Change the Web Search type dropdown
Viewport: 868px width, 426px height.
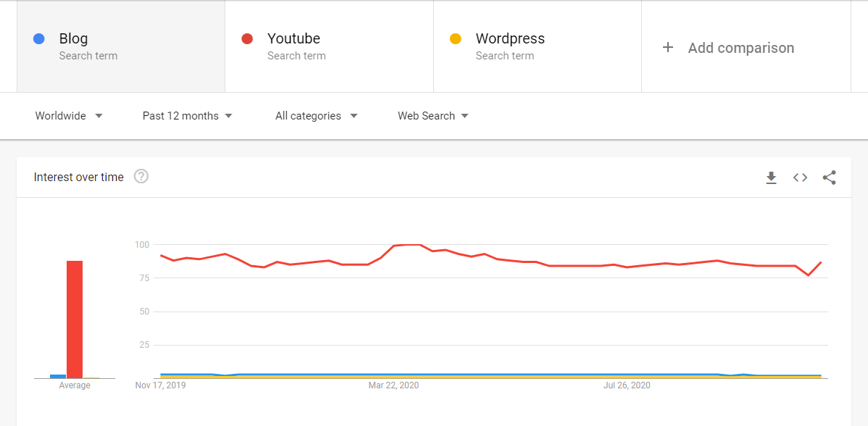tap(433, 116)
